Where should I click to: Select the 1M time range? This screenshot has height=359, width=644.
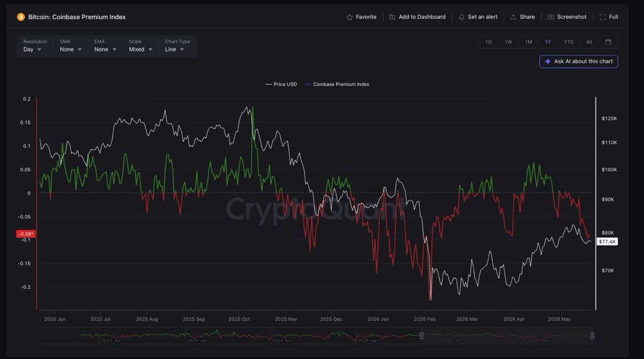pyautogui.click(x=528, y=42)
